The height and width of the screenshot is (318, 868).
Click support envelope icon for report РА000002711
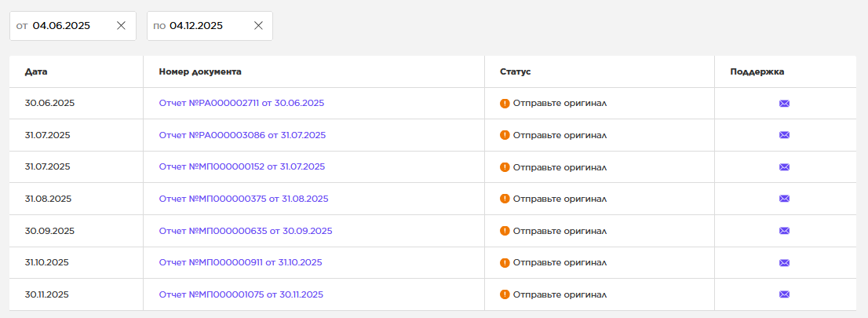(x=784, y=103)
